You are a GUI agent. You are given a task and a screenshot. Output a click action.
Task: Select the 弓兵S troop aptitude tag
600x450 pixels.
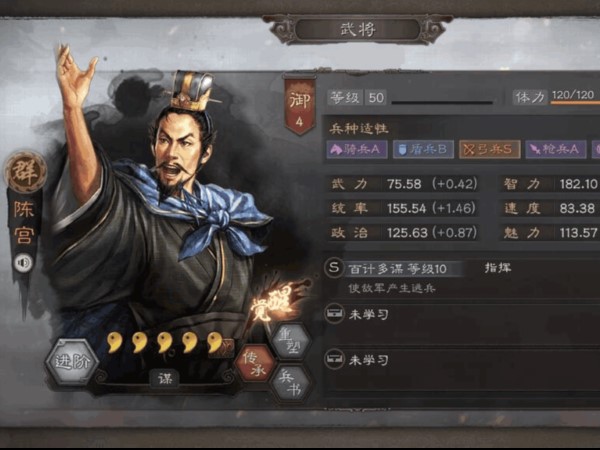click(x=489, y=149)
